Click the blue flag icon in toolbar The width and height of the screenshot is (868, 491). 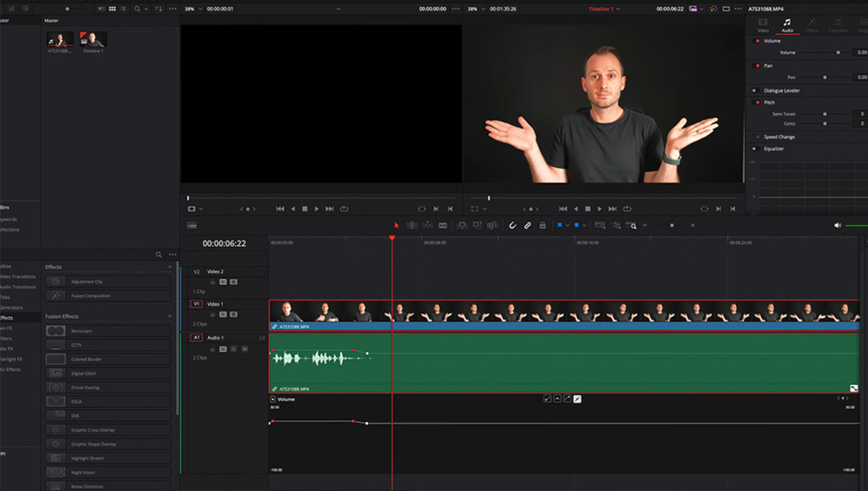point(559,226)
